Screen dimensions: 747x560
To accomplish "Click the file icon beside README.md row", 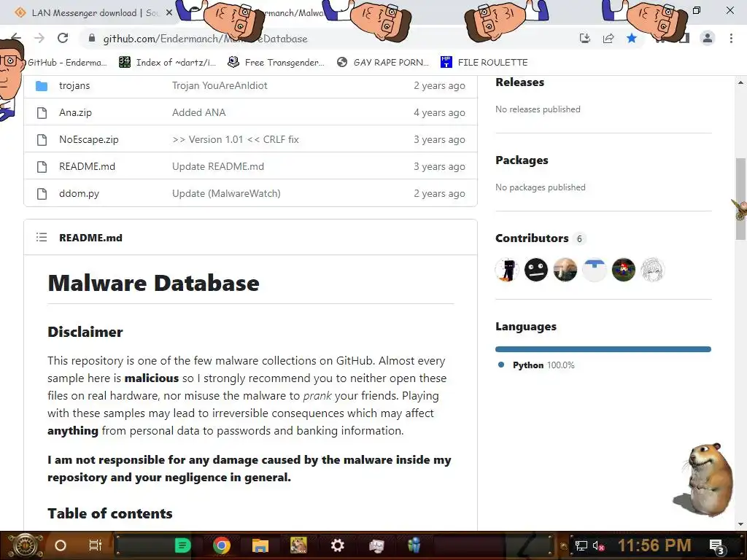I will click(42, 167).
